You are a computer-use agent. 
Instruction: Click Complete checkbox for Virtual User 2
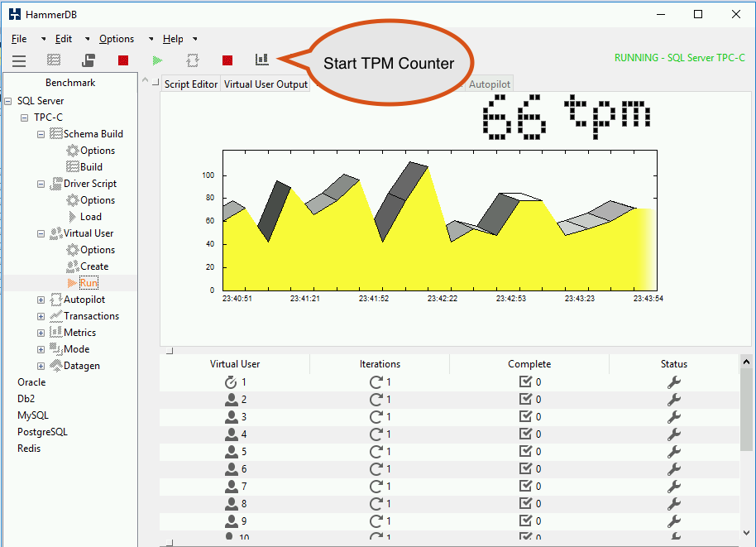(x=525, y=400)
